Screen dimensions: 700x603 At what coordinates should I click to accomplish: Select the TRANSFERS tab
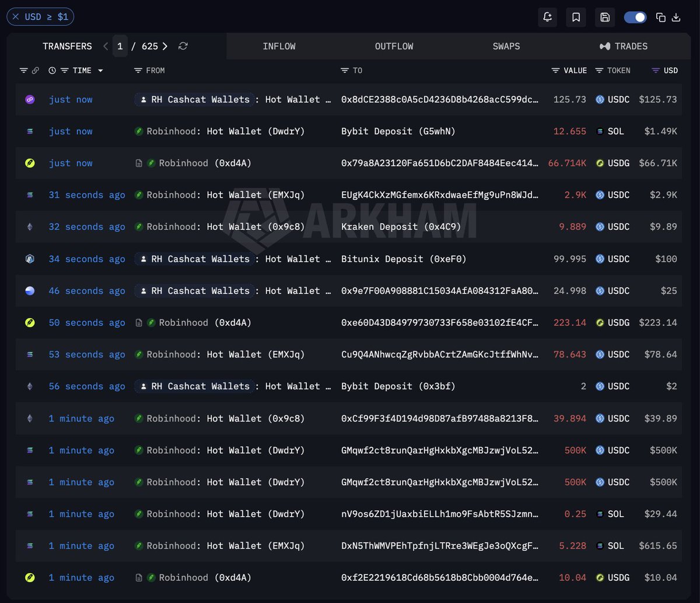(x=67, y=46)
